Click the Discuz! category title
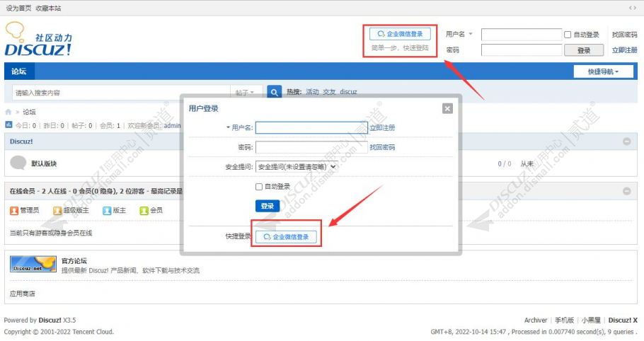 coord(21,141)
